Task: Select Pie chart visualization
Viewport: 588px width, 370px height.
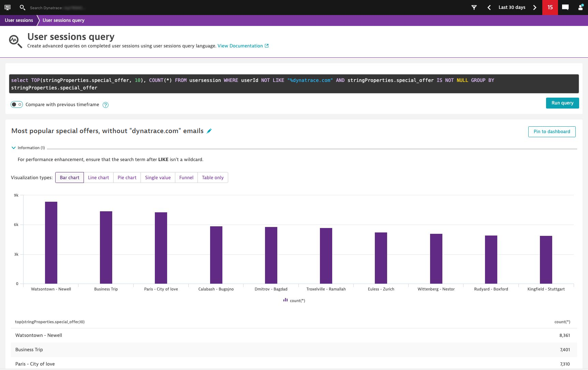Action: pos(127,177)
